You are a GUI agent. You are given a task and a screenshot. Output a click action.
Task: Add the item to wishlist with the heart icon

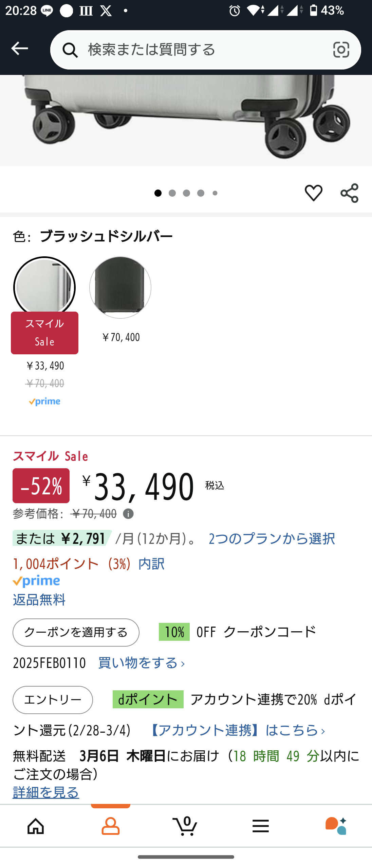click(x=313, y=193)
